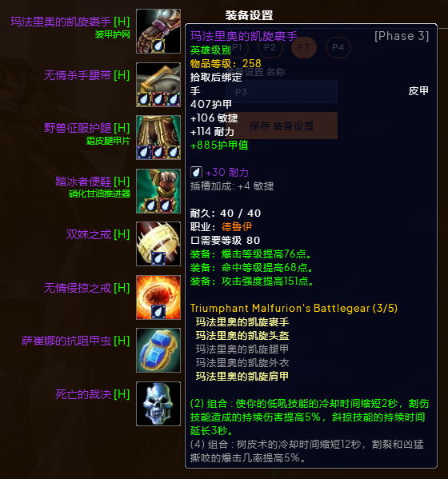The image size is (448, 479).
Task: Open the 萨崔娜的抗阻甲虫 scarab trinket icon
Action: click(158, 350)
